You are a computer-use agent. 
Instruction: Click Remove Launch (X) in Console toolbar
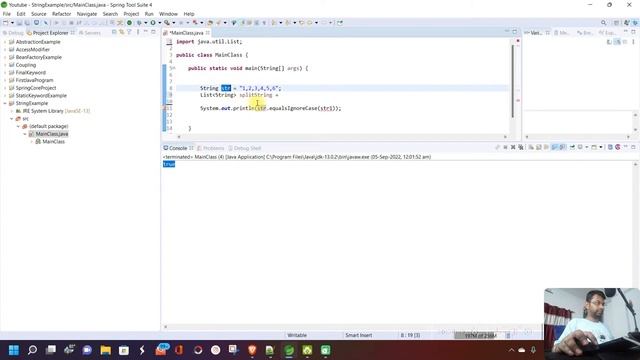click(513, 147)
